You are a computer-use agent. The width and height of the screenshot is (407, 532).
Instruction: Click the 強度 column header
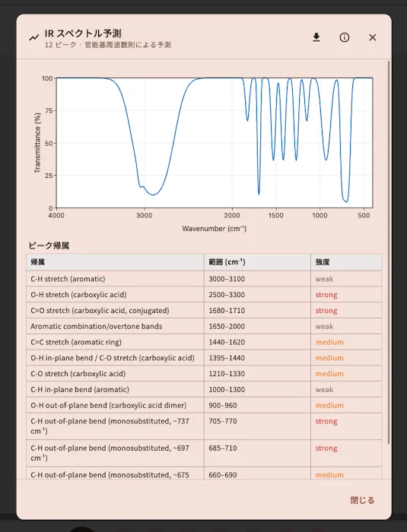346,262
